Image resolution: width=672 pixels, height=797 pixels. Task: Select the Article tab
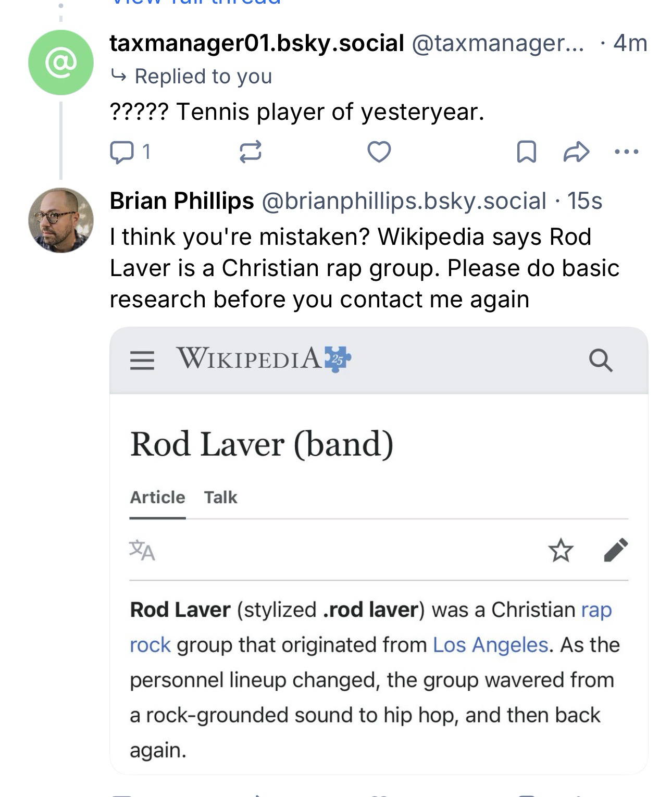157,497
